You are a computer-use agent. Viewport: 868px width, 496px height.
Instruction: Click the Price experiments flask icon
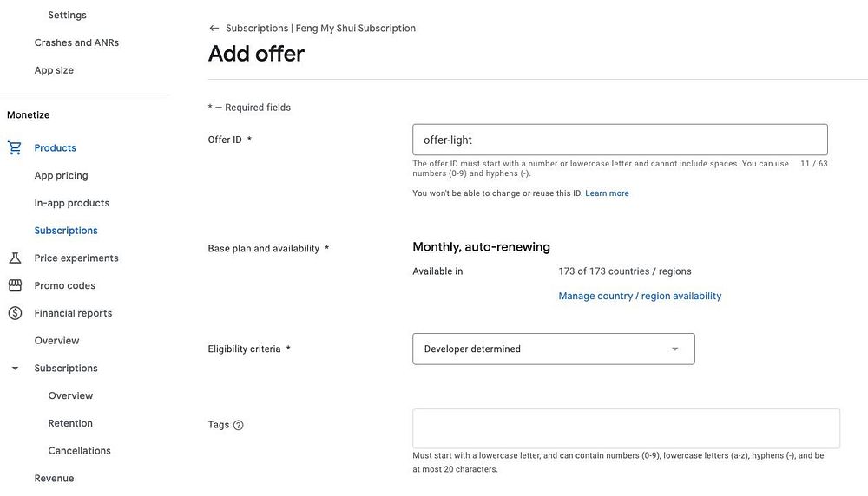(x=15, y=258)
